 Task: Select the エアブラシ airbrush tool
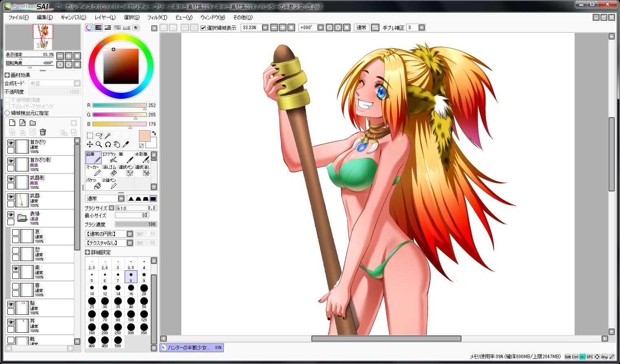pos(110,158)
